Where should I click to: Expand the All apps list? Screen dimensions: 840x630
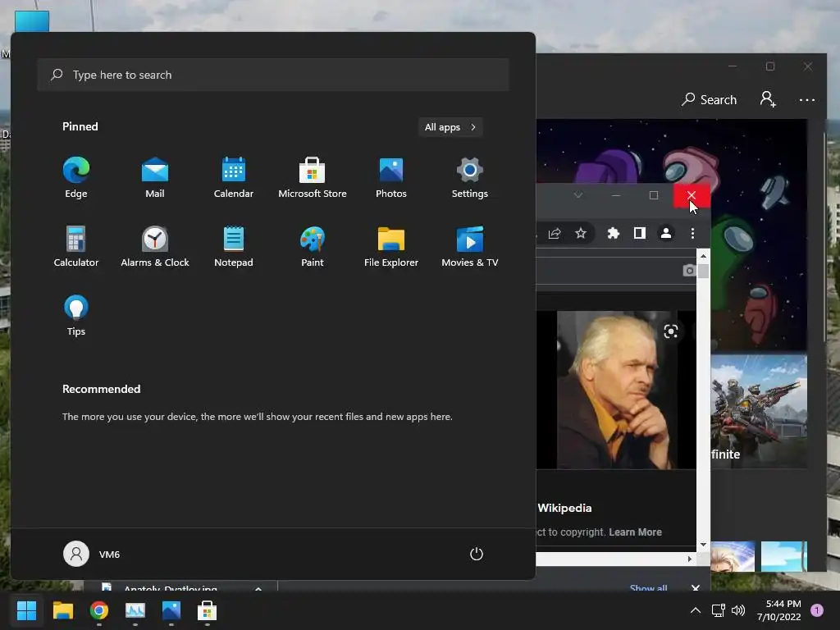[x=450, y=127]
